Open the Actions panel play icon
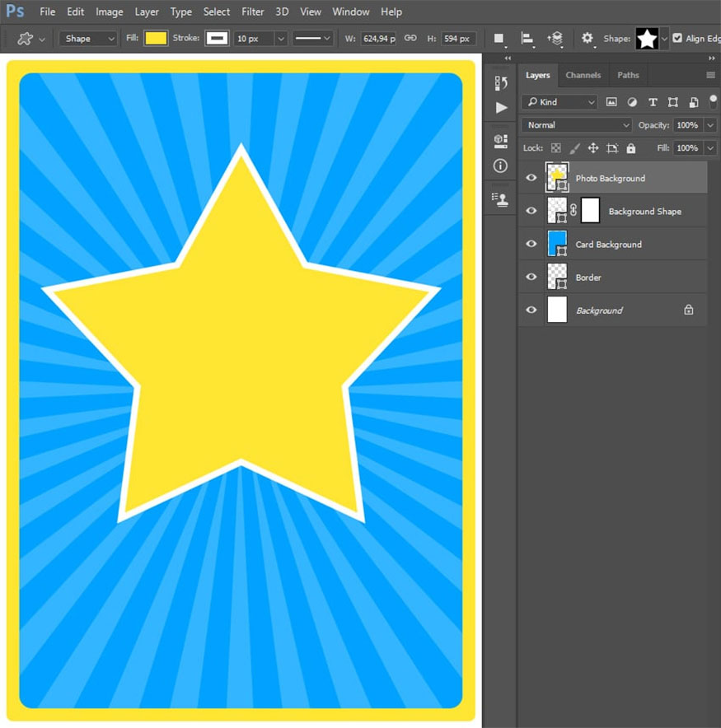Viewport: 721px width, 728px height. pos(501,108)
